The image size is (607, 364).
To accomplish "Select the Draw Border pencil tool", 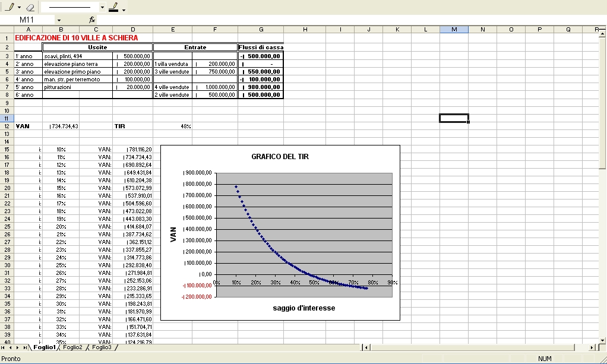I will pos(10,8).
